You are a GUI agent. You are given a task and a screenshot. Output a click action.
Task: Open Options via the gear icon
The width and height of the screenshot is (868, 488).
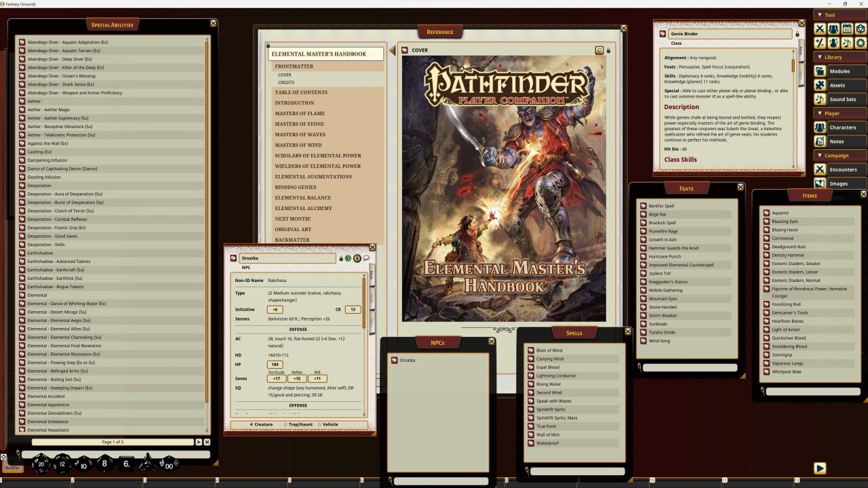tap(860, 43)
